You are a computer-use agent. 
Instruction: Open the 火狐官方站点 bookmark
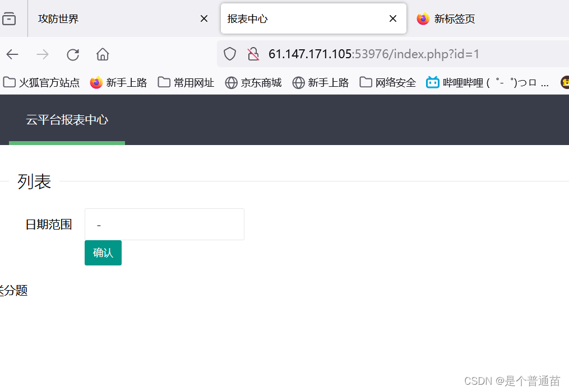point(41,82)
